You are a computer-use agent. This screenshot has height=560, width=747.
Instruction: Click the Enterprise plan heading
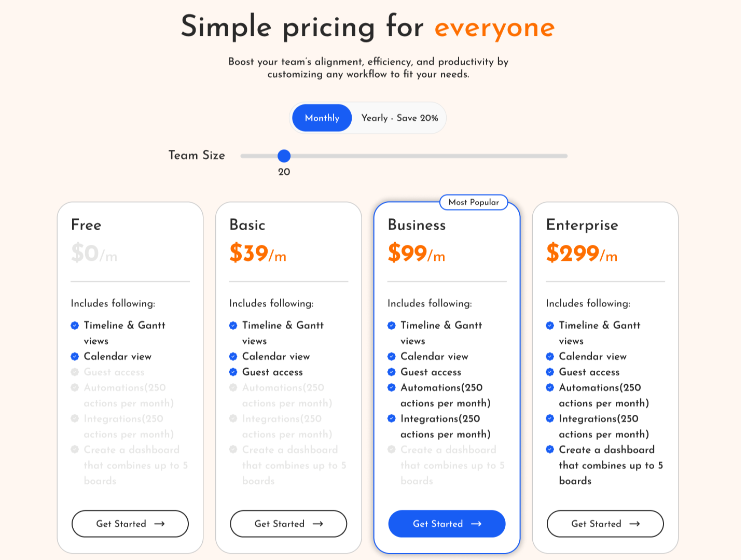pyautogui.click(x=582, y=225)
